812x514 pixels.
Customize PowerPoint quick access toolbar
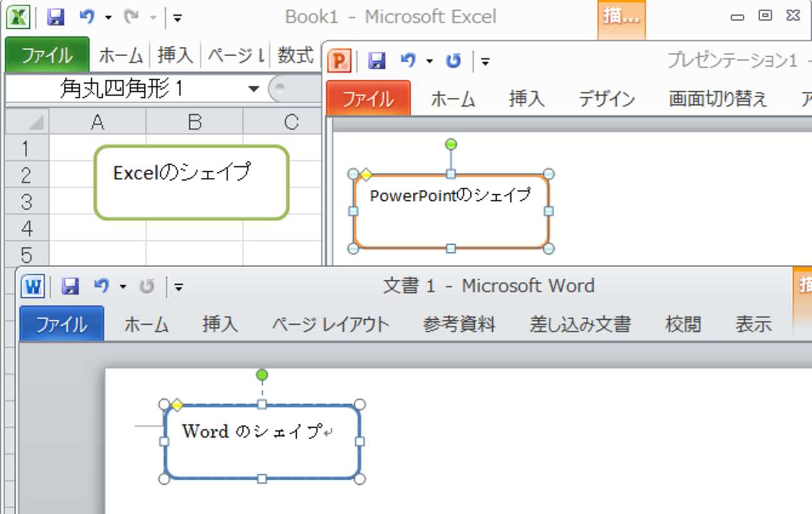coord(485,61)
